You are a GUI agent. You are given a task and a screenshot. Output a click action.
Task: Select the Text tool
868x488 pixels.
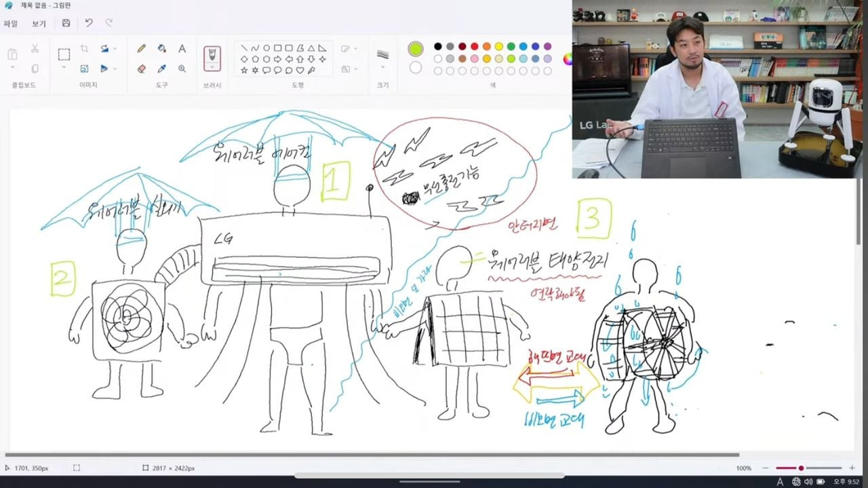(182, 49)
